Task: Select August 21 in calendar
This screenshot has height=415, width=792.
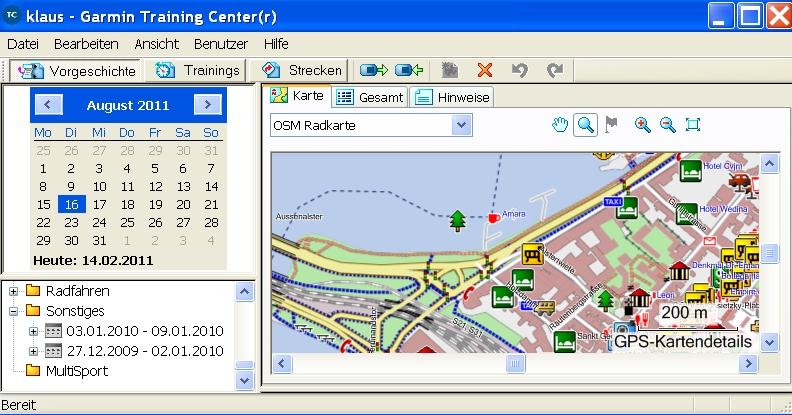Action: click(x=211, y=204)
